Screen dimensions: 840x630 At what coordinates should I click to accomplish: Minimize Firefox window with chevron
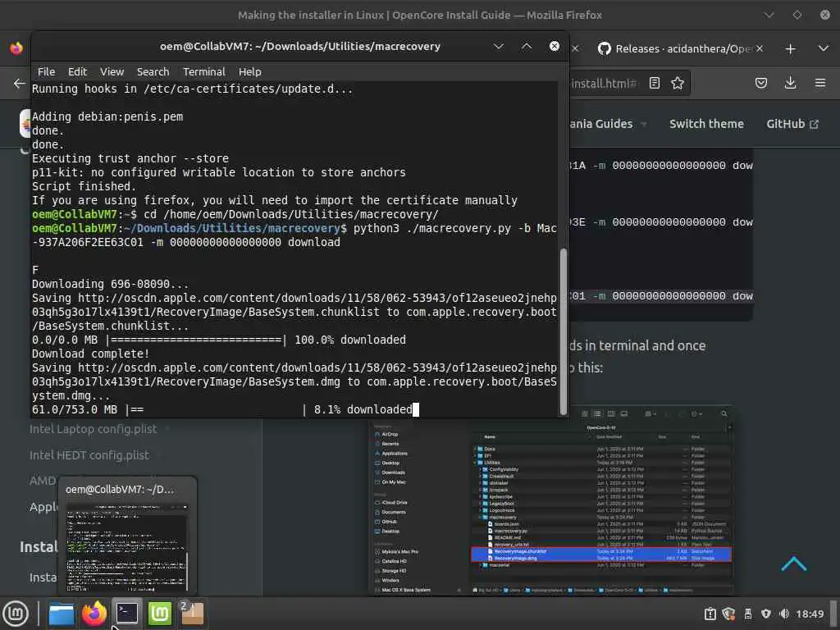pyautogui.click(x=769, y=15)
